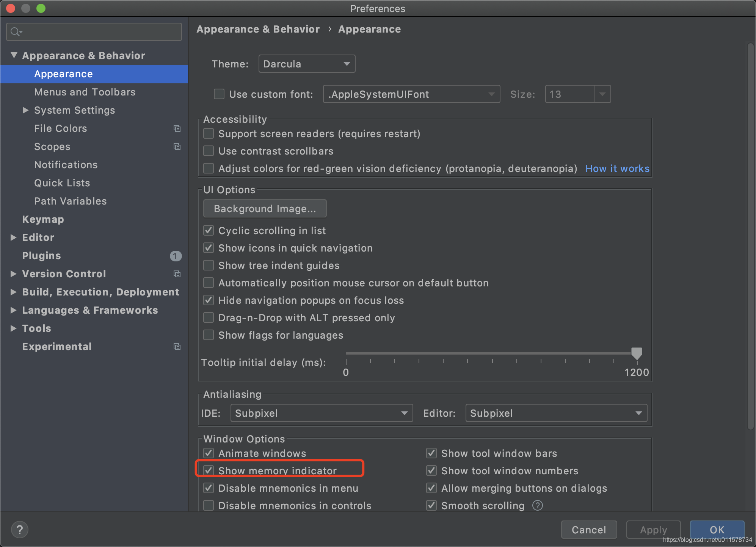Viewport: 756px width, 547px height.
Task: Click the Background Image... button
Action: [265, 208]
